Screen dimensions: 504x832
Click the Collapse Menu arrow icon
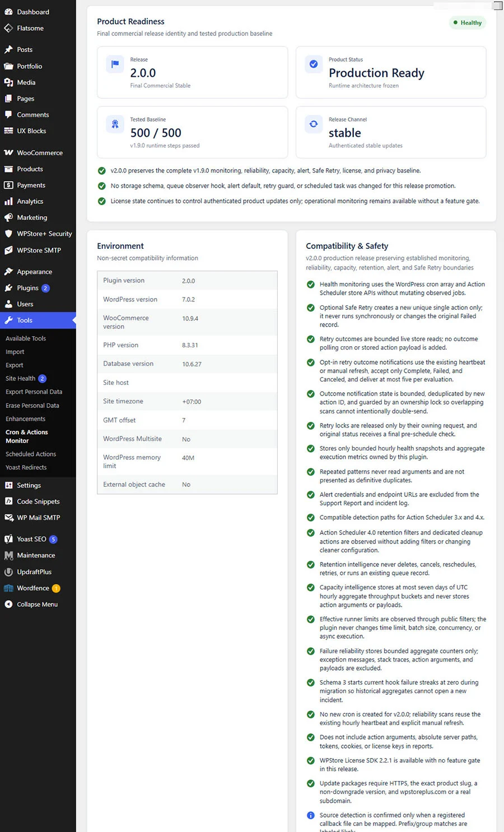(x=8, y=604)
